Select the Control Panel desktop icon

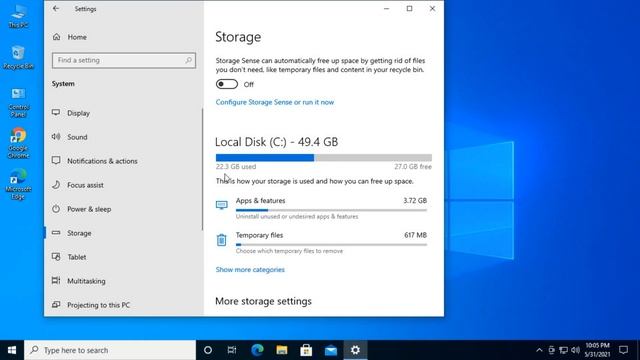pyautogui.click(x=18, y=102)
